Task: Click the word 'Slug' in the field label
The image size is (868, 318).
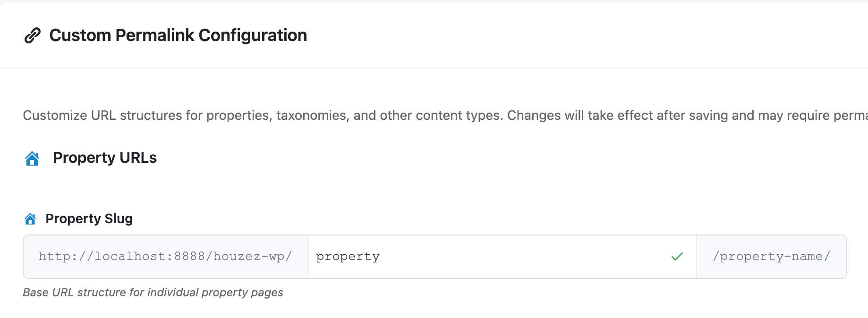Action: [119, 219]
